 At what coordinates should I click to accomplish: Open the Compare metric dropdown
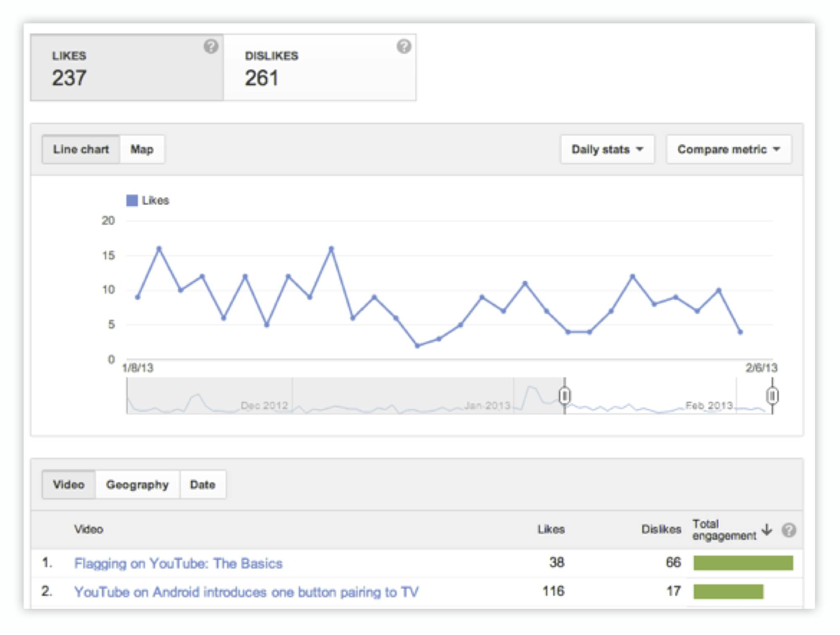click(729, 149)
